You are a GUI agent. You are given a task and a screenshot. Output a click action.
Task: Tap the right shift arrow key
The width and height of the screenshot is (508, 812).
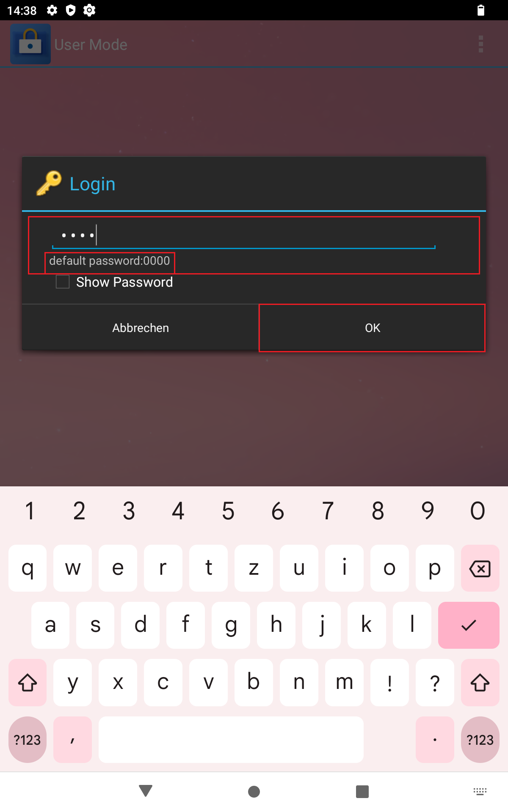point(480,682)
